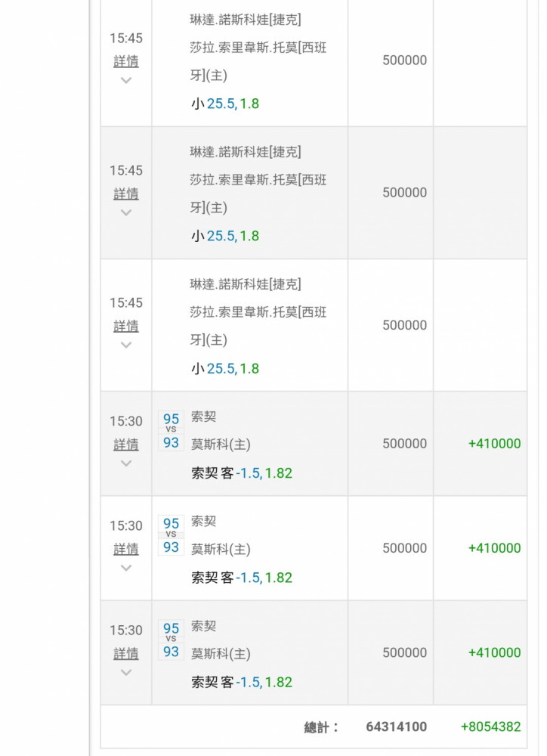Select 索契 客 -1.5, 1.82 text in last row

click(242, 682)
